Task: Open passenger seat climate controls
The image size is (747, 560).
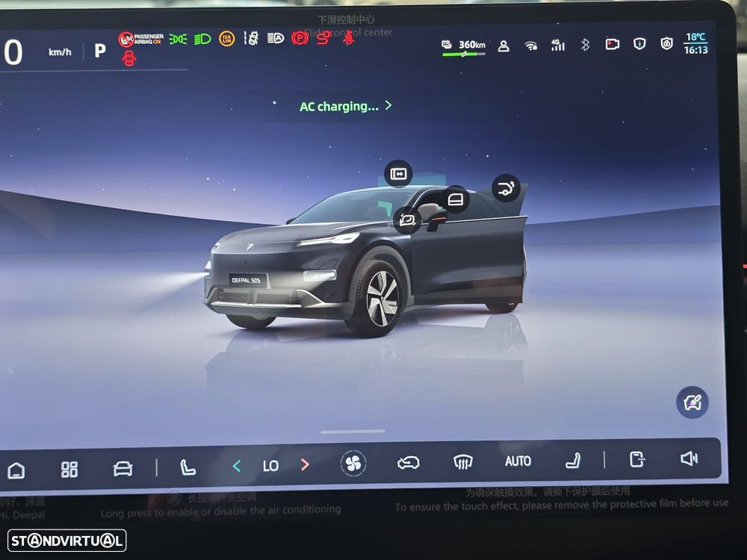Action: [x=573, y=461]
